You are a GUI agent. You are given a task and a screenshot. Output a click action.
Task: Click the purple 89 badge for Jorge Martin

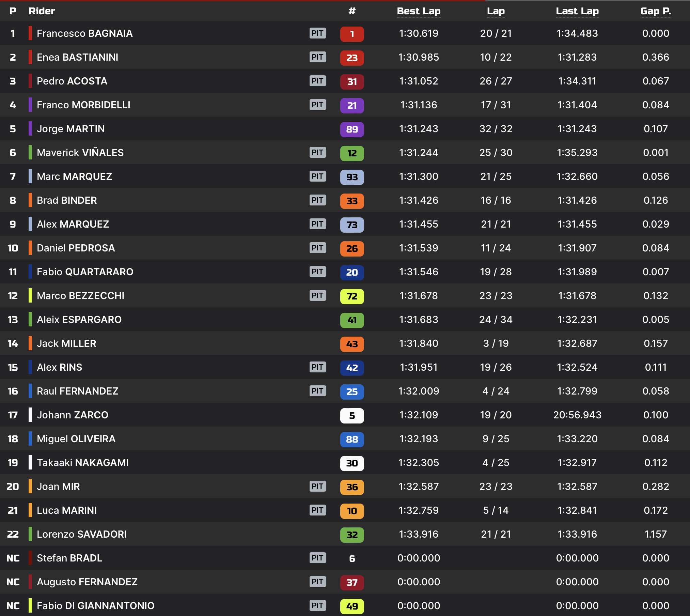[x=352, y=129]
